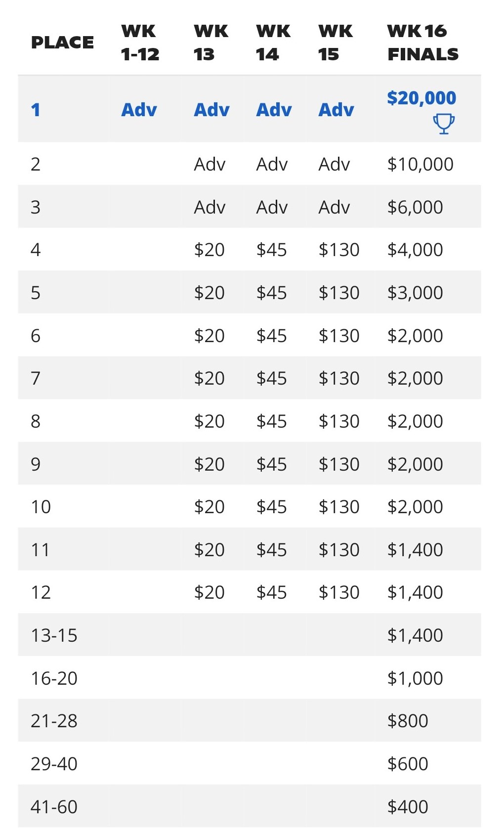This screenshot has height=836, width=504.
Task: Click the PLACE column header
Action: pyautogui.click(x=62, y=43)
